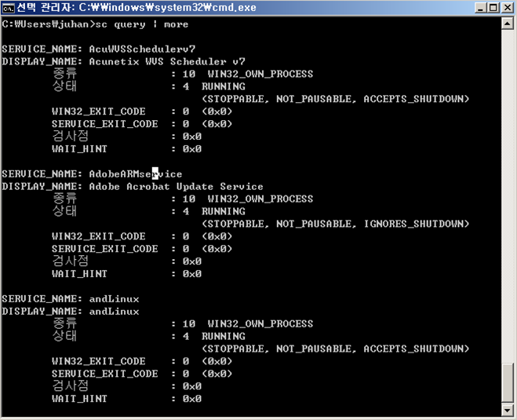Image resolution: width=517 pixels, height=420 pixels.
Task: Click 검사점 label under andLinux
Action: coord(71,385)
